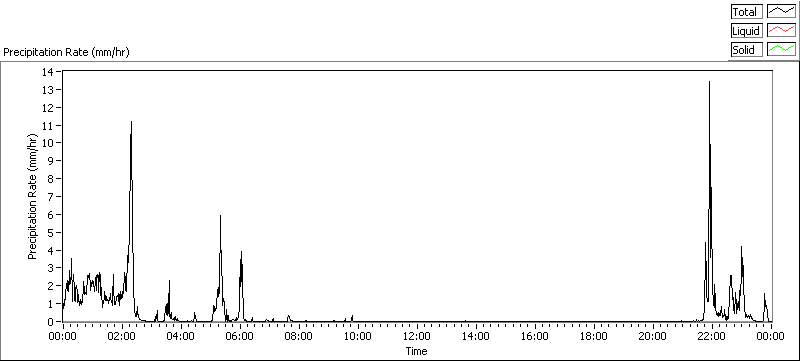Click the 13.5 mm/hr peak near 22:00
The height and width of the screenshot is (361, 800).
click(709, 82)
